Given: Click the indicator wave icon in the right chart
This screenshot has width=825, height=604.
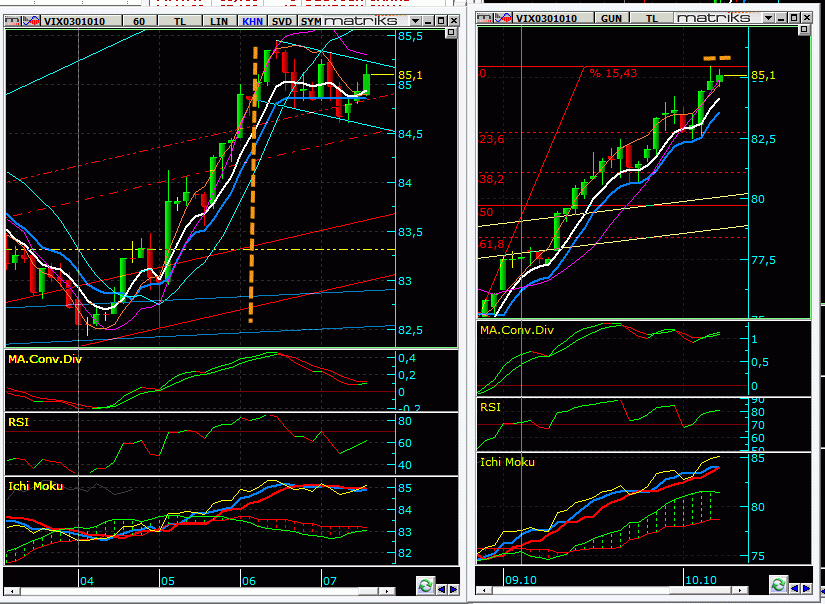Looking at the screenshot, I should (502, 18).
